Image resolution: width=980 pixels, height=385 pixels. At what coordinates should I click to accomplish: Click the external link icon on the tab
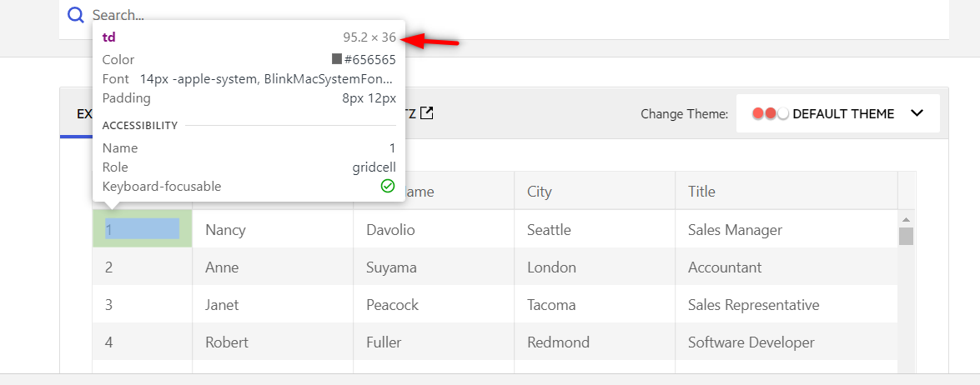426,112
